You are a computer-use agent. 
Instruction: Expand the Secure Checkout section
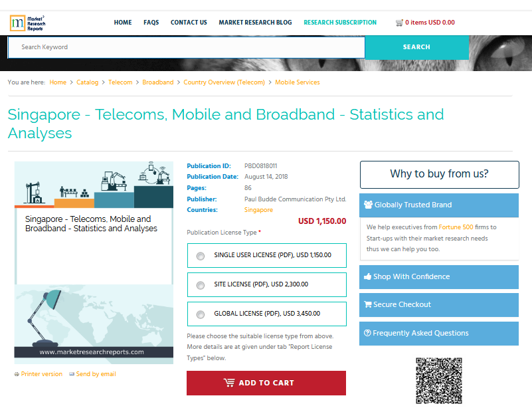click(438, 304)
